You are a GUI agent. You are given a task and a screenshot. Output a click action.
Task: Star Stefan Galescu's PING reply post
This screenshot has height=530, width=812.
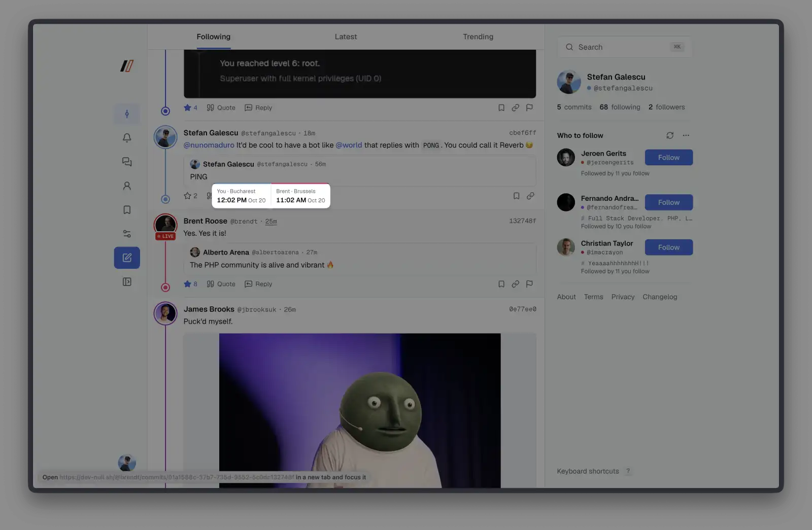[x=187, y=196]
